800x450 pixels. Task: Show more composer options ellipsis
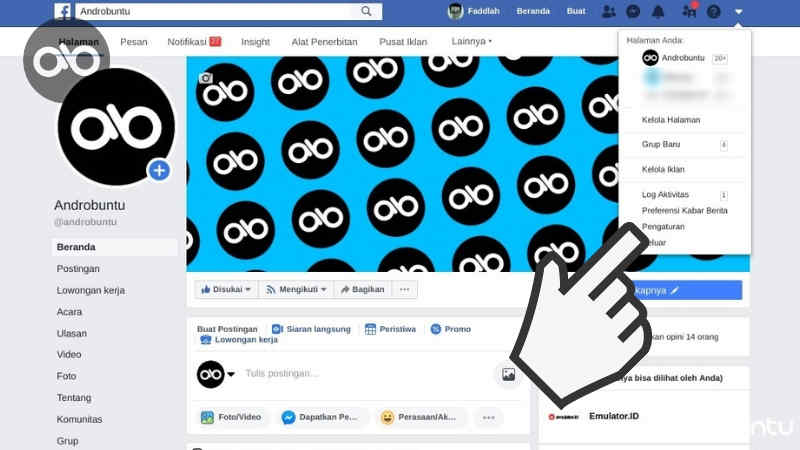[488, 417]
